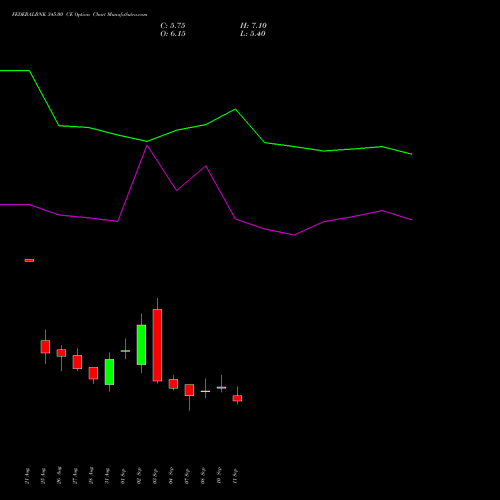Screen dimensions: 500x500
Task: Click the 03 Sep date label
Action: click(155, 476)
